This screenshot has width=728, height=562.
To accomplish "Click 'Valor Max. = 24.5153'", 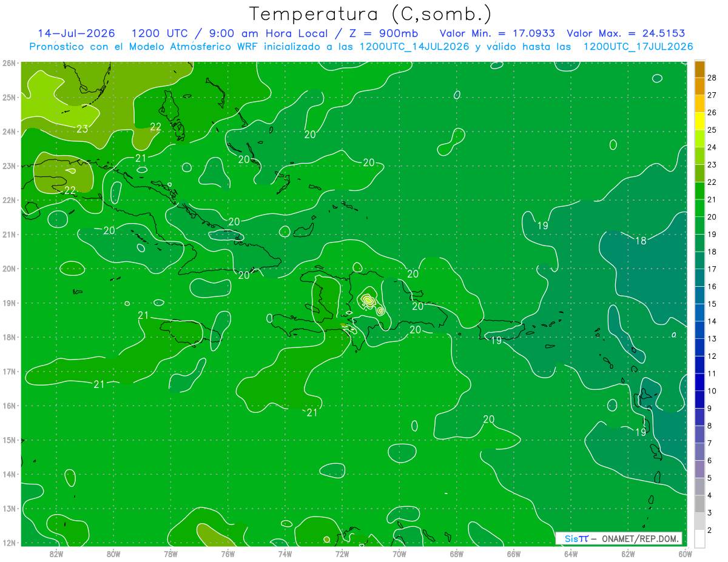I will click(626, 33).
